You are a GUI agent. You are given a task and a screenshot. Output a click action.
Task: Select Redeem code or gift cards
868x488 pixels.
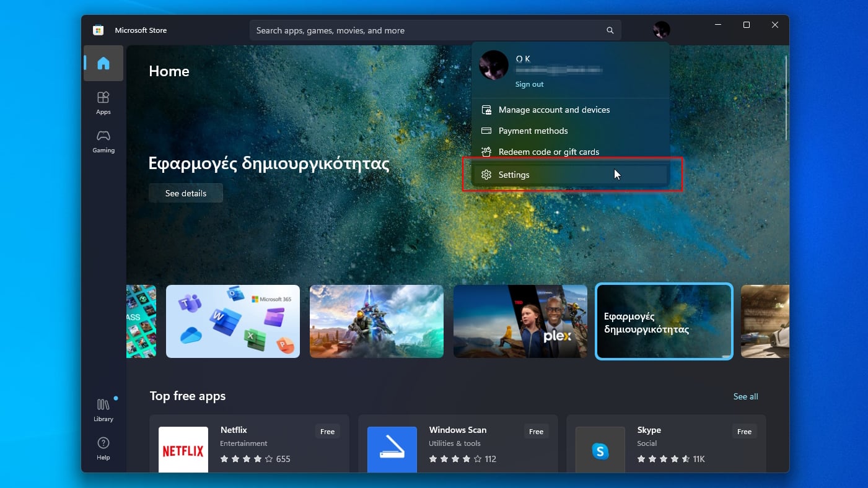pyautogui.click(x=570, y=152)
